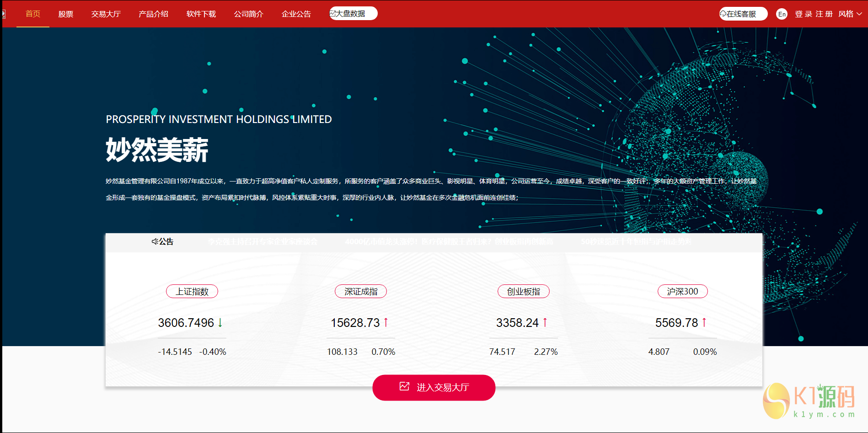Click the percentage 2.27%

pos(546,352)
